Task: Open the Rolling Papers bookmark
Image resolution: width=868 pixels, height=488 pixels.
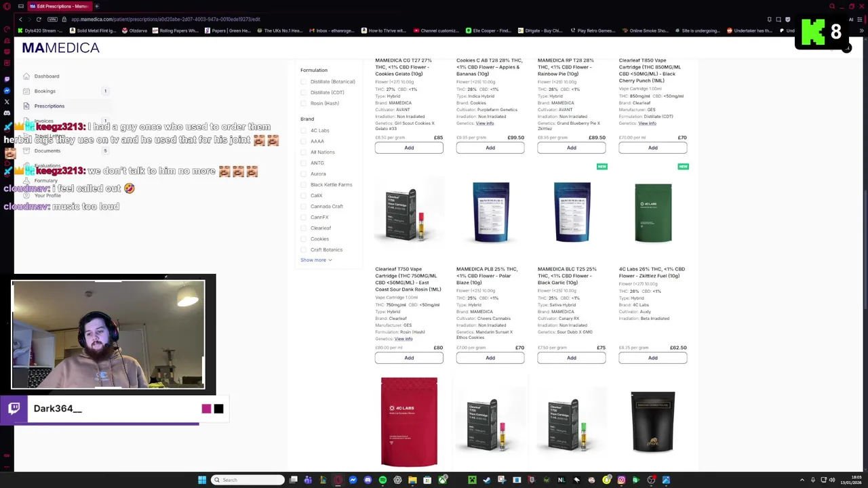Action: tap(176, 30)
